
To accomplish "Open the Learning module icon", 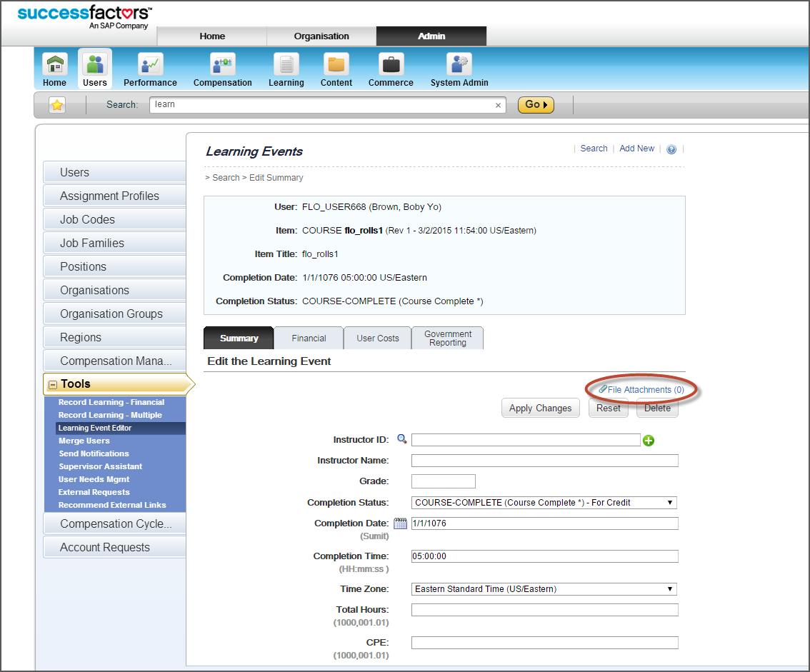I will (286, 70).
